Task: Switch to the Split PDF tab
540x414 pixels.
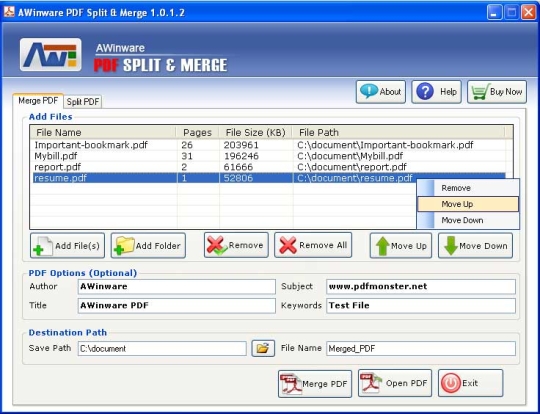Action: (x=83, y=102)
